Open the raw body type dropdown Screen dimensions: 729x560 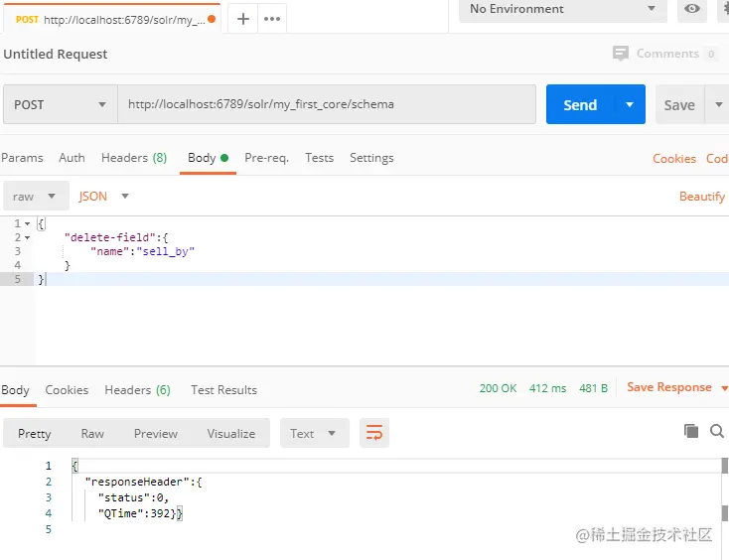pyautogui.click(x=36, y=197)
